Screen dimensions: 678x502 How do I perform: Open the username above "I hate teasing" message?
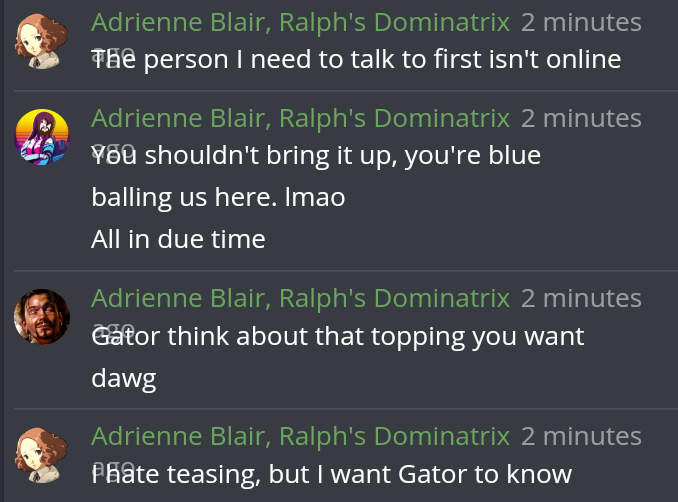point(300,436)
